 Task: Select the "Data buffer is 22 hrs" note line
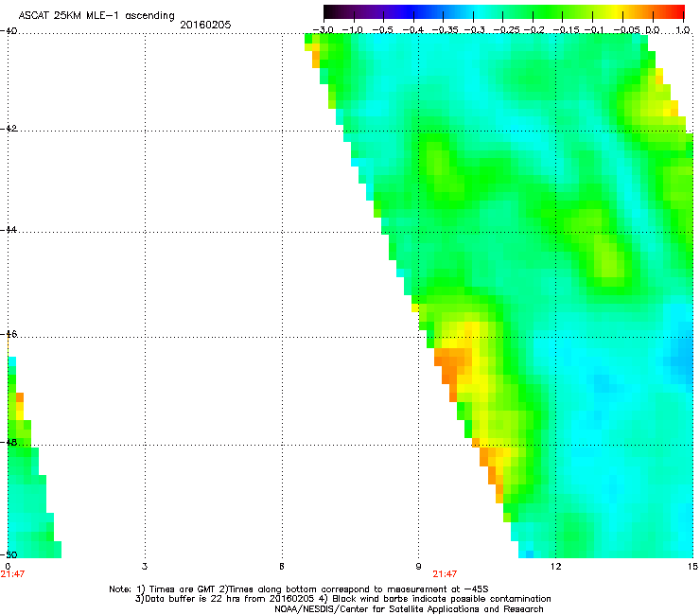pyautogui.click(x=342, y=599)
